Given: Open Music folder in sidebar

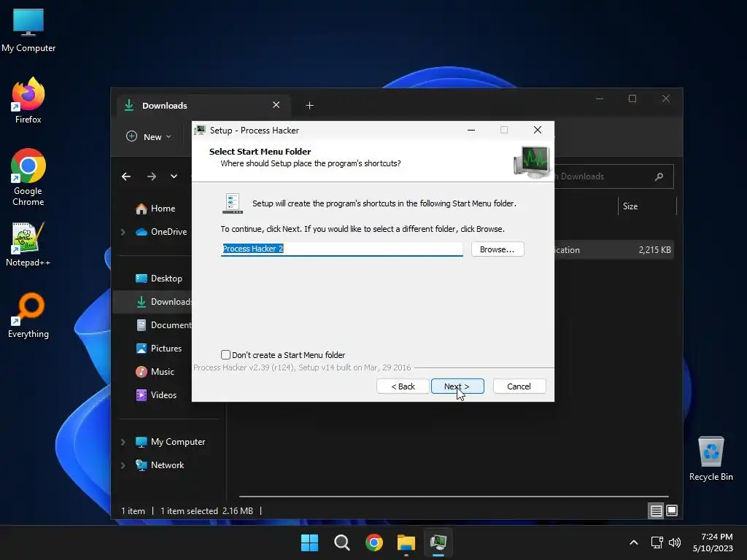Looking at the screenshot, I should [155, 372].
